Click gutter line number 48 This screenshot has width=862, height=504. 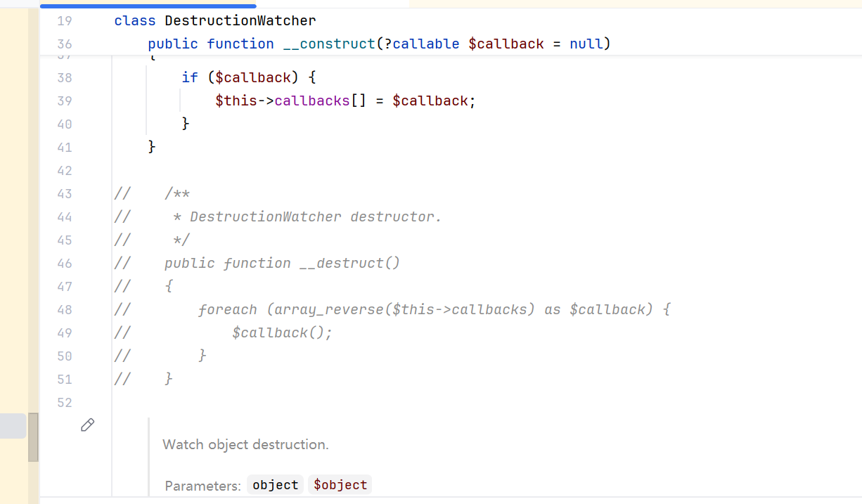[65, 309]
